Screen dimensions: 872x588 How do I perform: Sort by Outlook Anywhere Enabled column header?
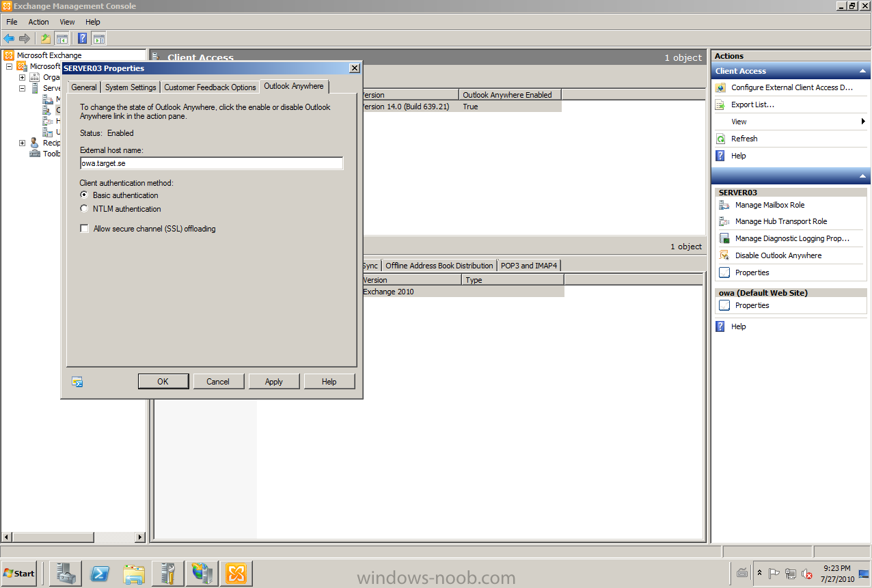(x=510, y=95)
